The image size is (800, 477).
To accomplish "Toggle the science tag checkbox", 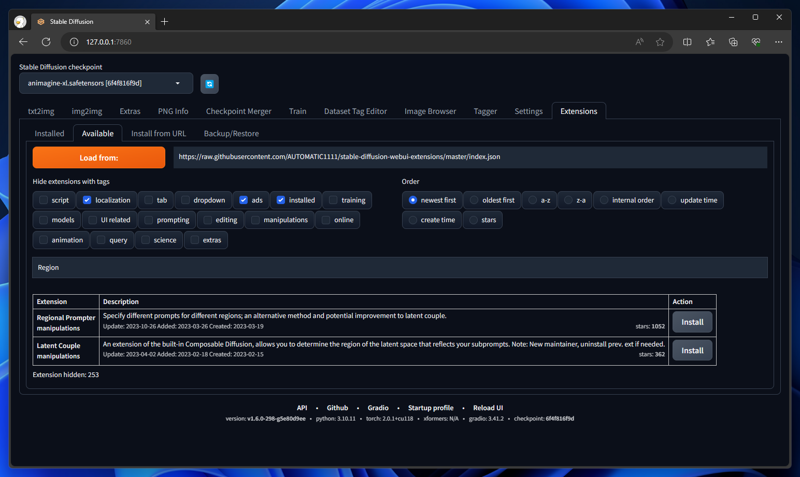I will [145, 240].
